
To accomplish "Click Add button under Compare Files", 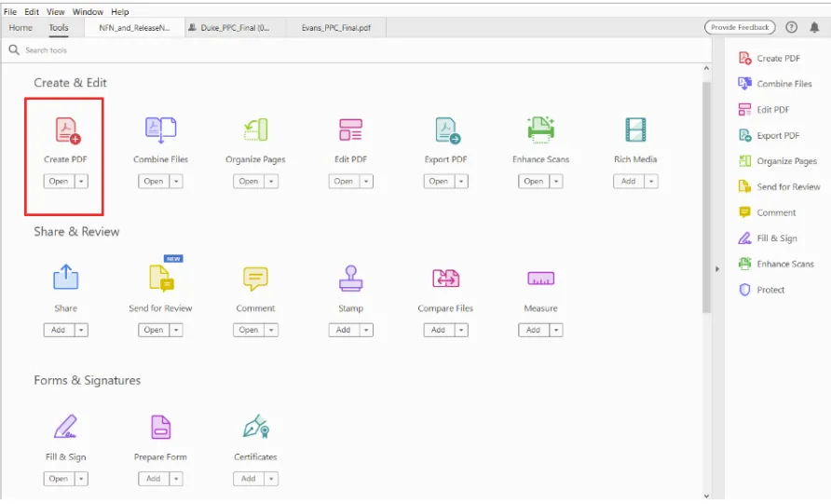I will click(439, 330).
